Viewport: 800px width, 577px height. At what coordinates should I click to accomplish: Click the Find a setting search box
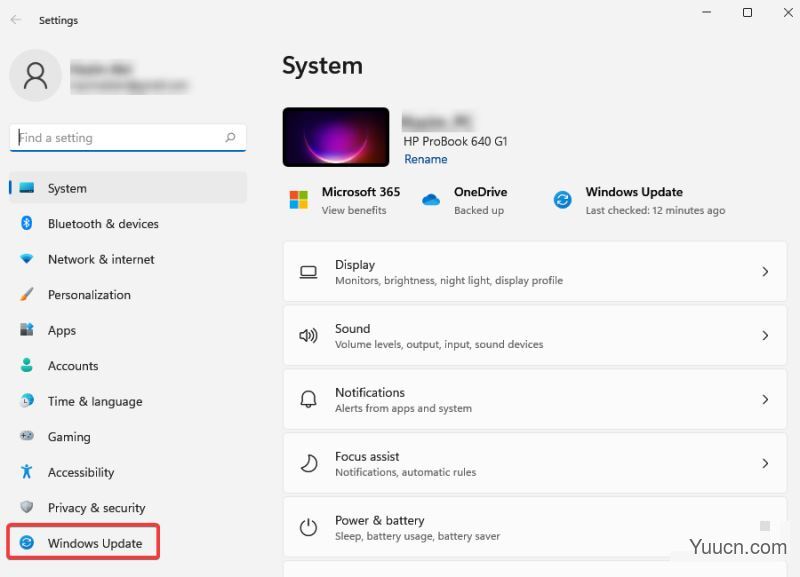(x=128, y=138)
